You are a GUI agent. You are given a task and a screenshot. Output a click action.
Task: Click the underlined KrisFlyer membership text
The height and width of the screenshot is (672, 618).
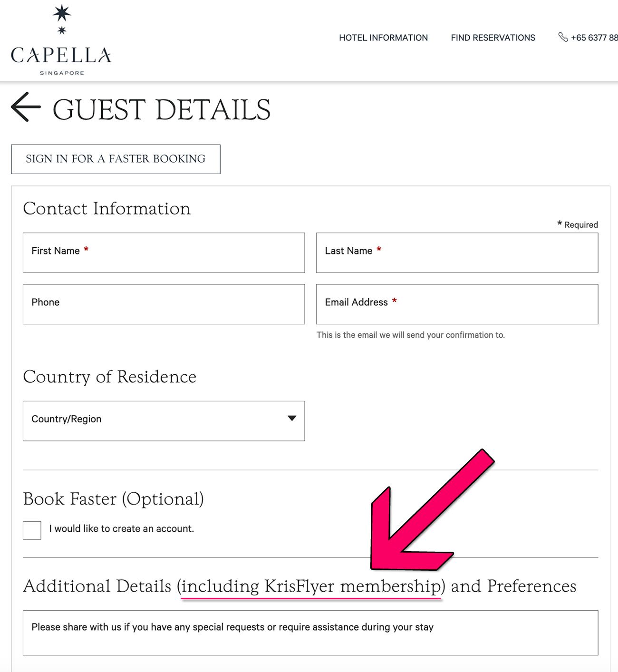coord(311,586)
